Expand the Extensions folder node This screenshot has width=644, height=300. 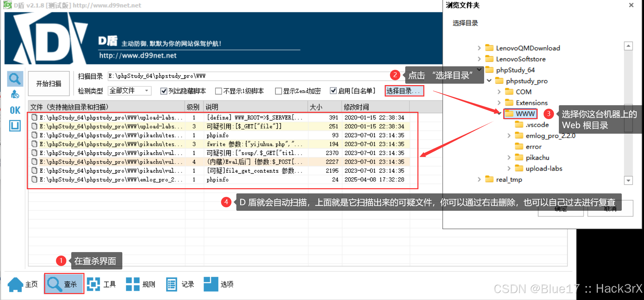pos(499,103)
